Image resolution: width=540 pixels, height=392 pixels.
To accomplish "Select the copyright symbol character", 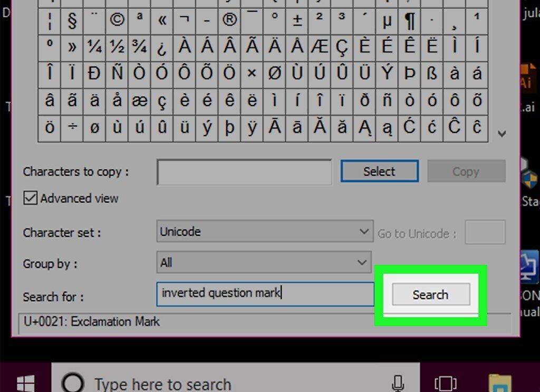I will coord(117,20).
